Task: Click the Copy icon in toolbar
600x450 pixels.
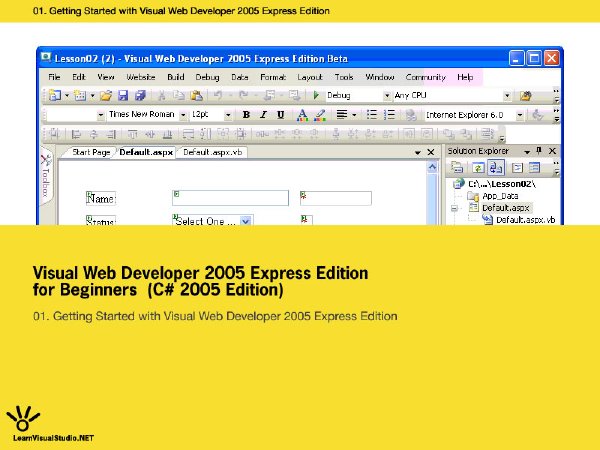Action: [x=179, y=95]
